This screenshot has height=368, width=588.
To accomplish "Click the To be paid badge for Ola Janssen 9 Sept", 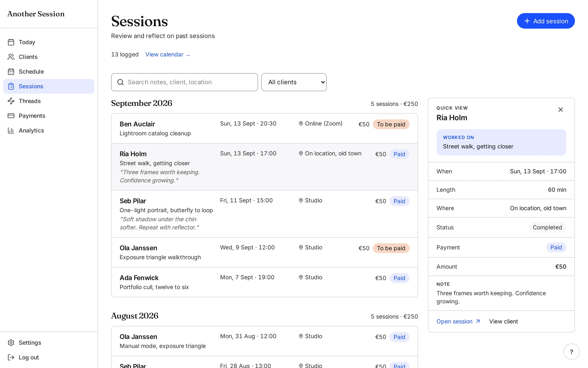I will [x=391, y=248].
